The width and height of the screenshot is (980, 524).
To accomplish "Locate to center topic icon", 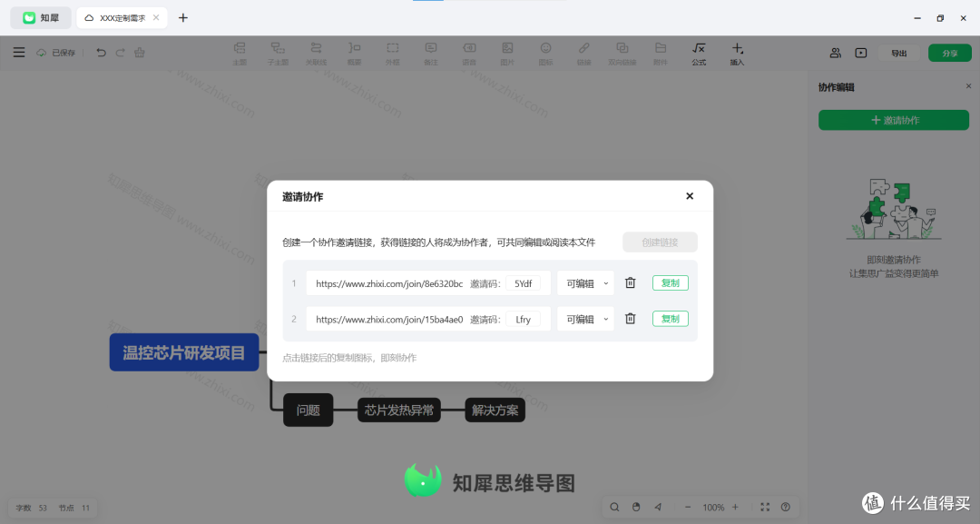I will pos(658,507).
